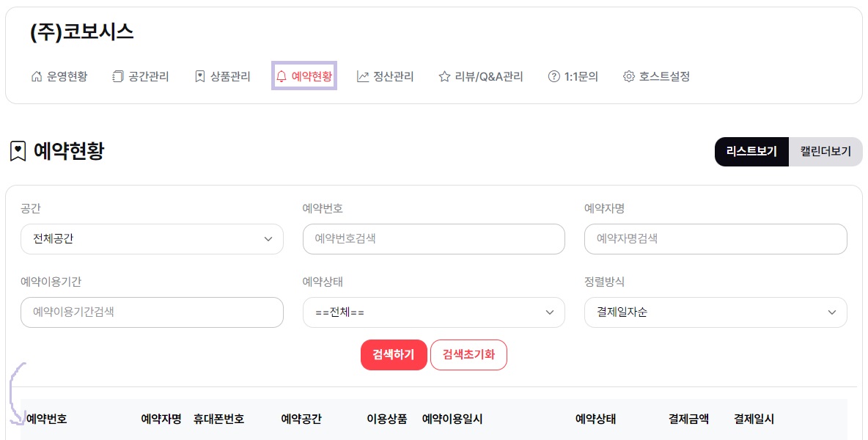Click the 검색초기화 reset button
The image size is (868, 440).
tap(468, 355)
